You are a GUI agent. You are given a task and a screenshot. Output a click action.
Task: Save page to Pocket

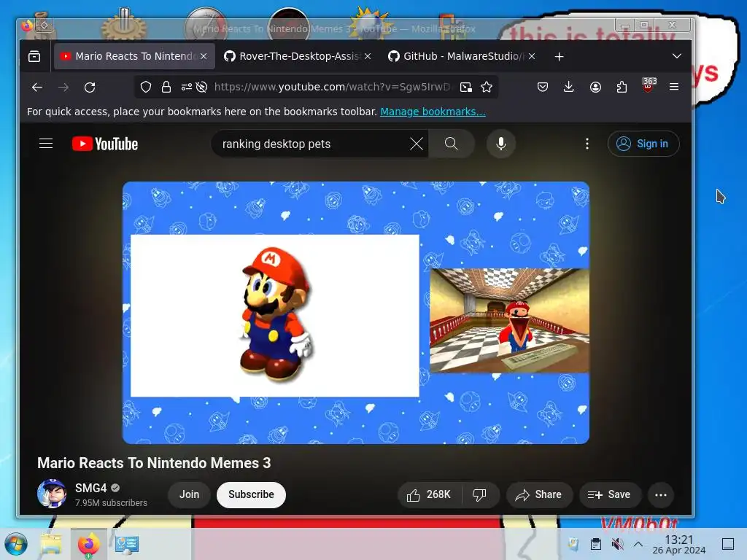coord(543,87)
